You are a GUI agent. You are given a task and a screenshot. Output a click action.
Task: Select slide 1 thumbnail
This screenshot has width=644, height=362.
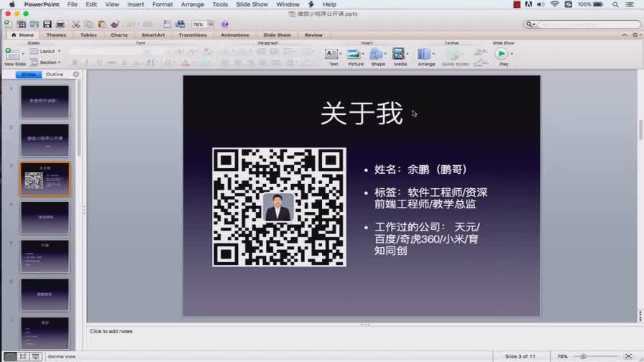pyautogui.click(x=45, y=101)
